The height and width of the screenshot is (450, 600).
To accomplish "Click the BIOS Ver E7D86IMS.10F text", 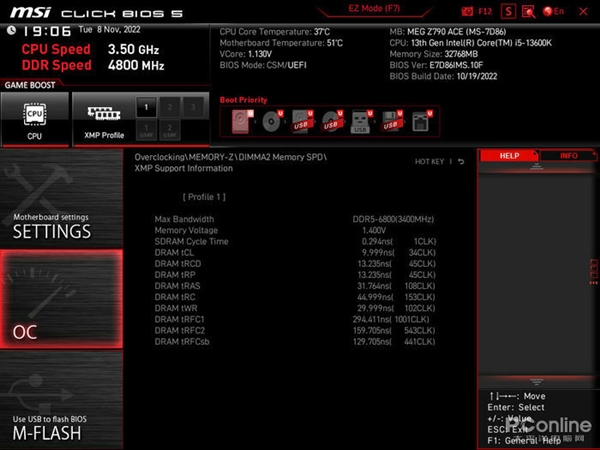I will click(x=436, y=65).
